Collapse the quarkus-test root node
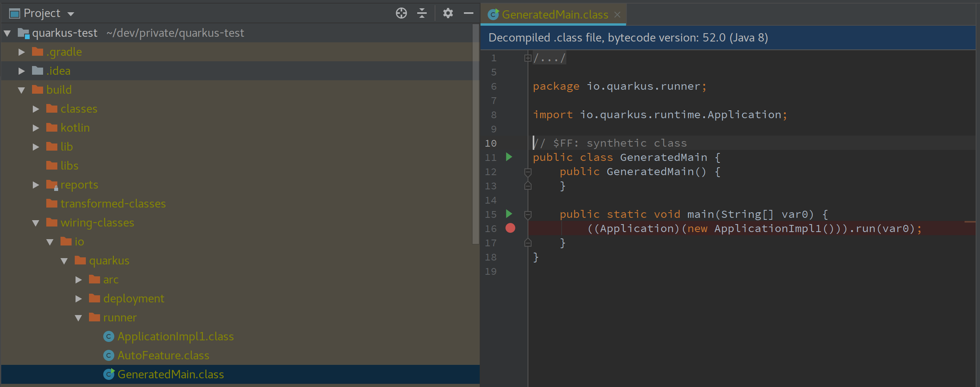This screenshot has width=980, height=387. (x=8, y=33)
